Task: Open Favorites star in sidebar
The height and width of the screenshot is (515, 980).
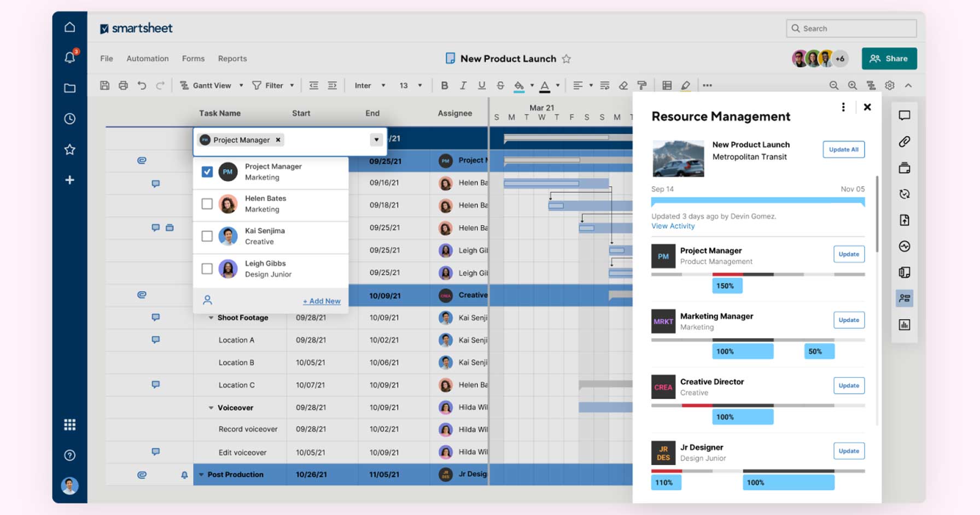Action: coord(69,149)
